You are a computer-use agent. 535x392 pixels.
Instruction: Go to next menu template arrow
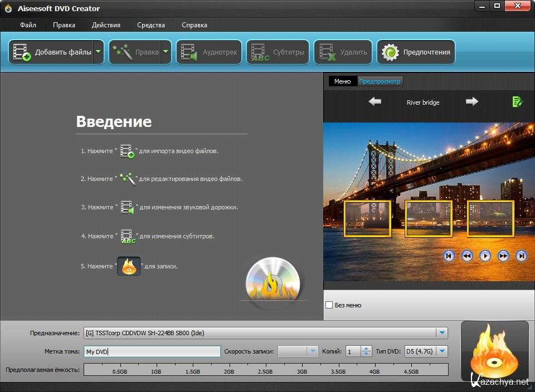(472, 101)
